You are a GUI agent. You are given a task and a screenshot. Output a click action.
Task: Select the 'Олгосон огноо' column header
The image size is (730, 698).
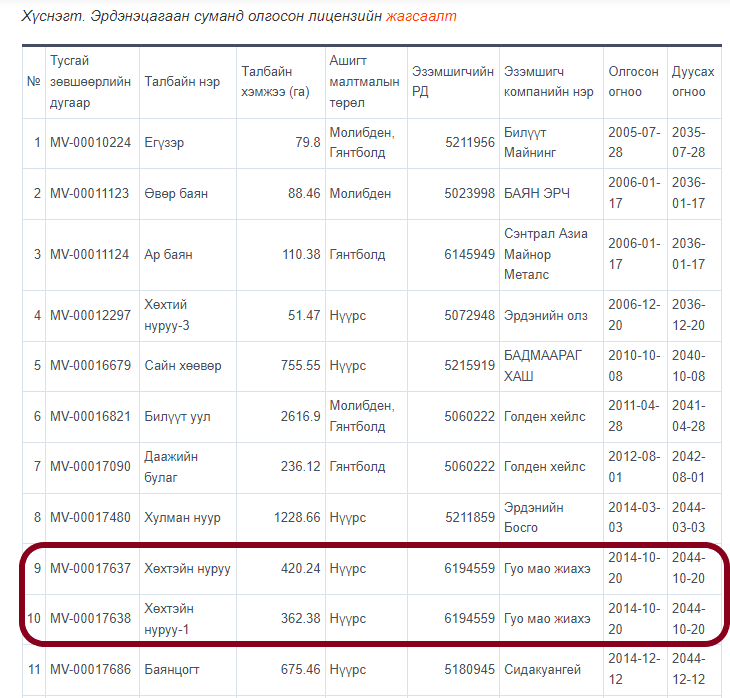[x=633, y=81]
